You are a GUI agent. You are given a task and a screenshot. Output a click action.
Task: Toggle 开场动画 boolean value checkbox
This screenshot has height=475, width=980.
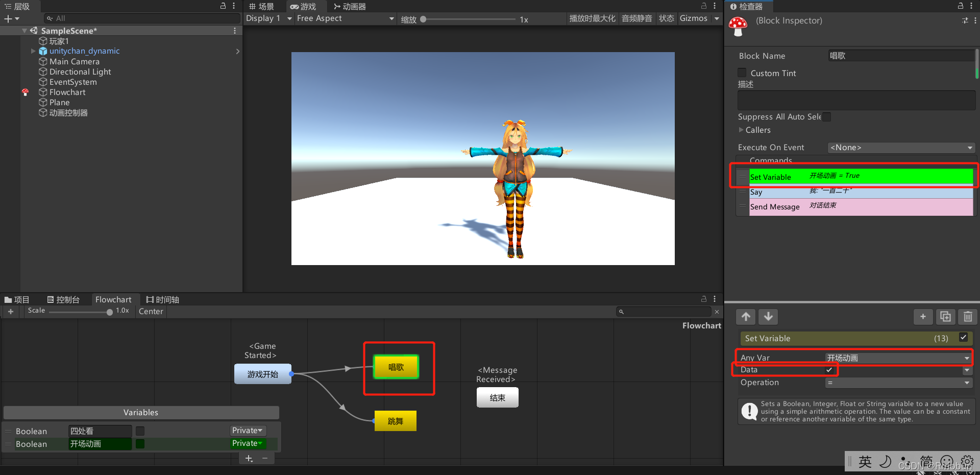pyautogui.click(x=140, y=444)
